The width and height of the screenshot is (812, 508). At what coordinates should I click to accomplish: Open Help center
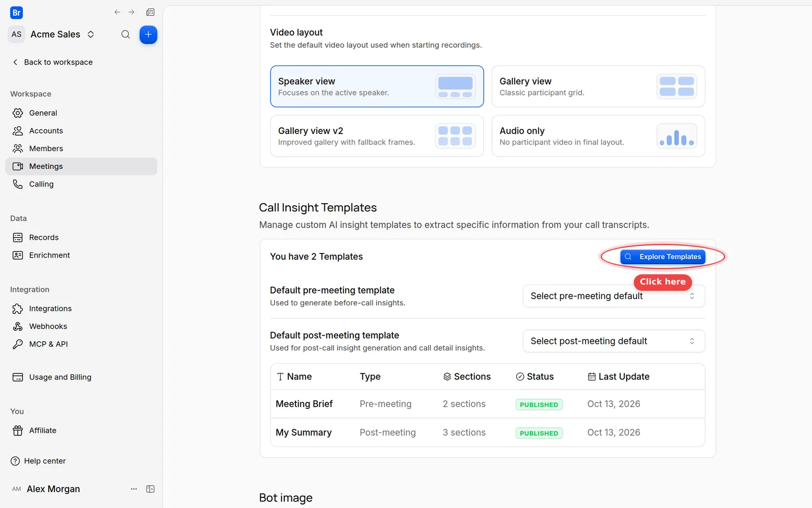(39, 461)
